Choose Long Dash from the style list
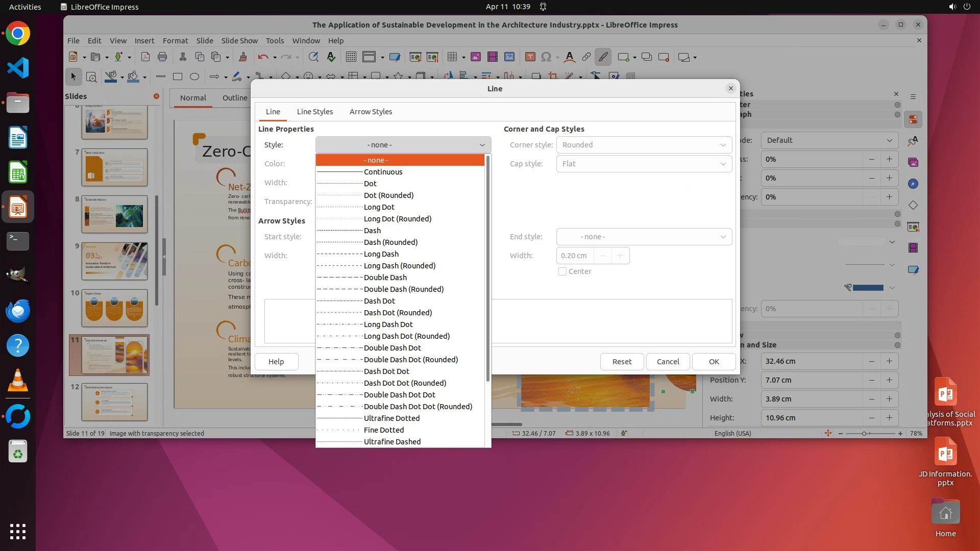Image resolution: width=980 pixels, height=551 pixels. click(381, 254)
